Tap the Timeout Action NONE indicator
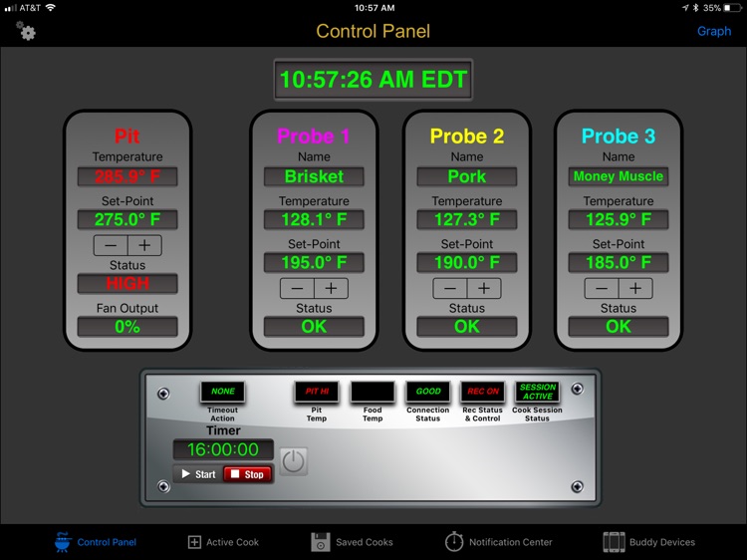This screenshot has width=747, height=560. [x=222, y=392]
